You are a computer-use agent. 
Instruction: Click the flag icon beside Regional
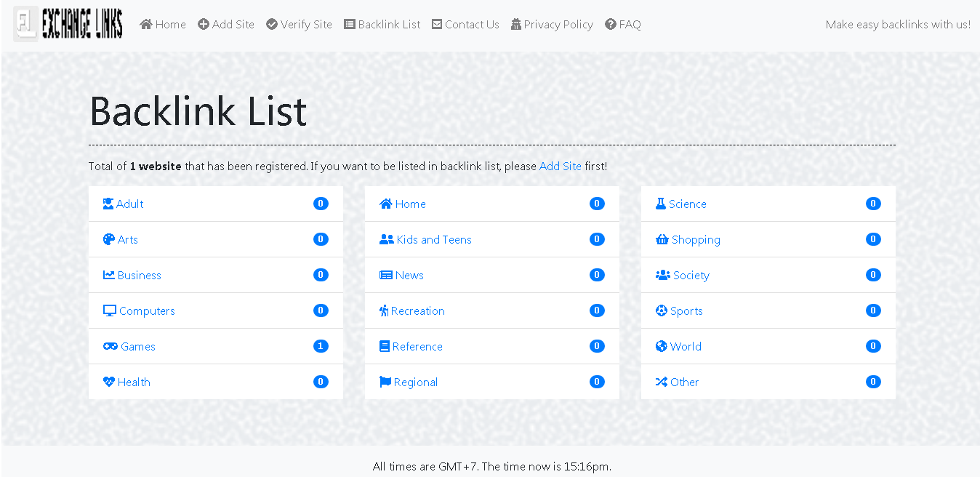pos(385,382)
